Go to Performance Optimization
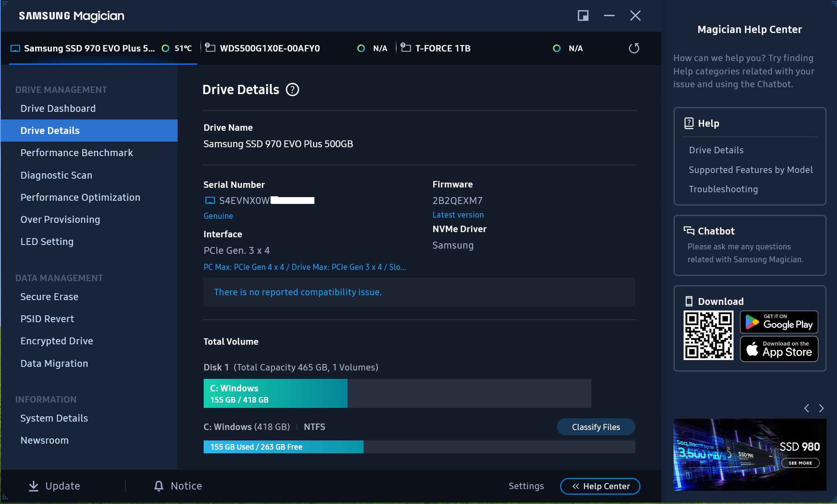837x504 pixels. point(89,197)
